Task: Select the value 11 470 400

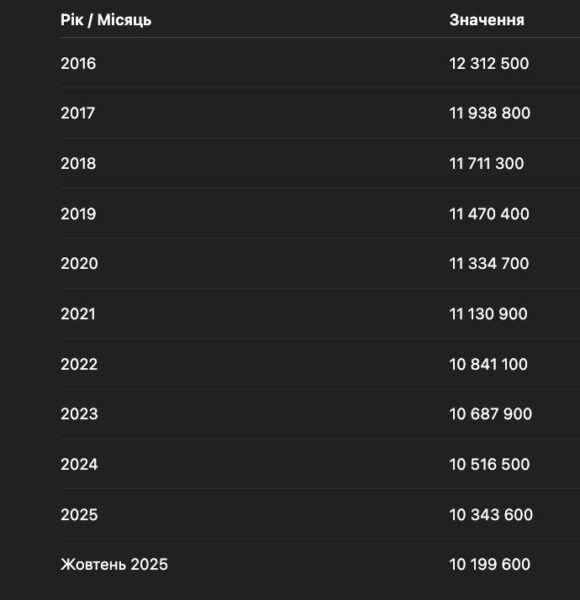Action: point(489,214)
